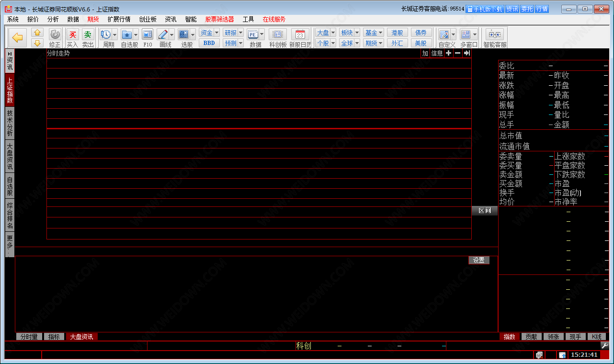Select the 指标 bottom tab
Image resolution: width=614 pixels, height=364 pixels.
click(54, 337)
